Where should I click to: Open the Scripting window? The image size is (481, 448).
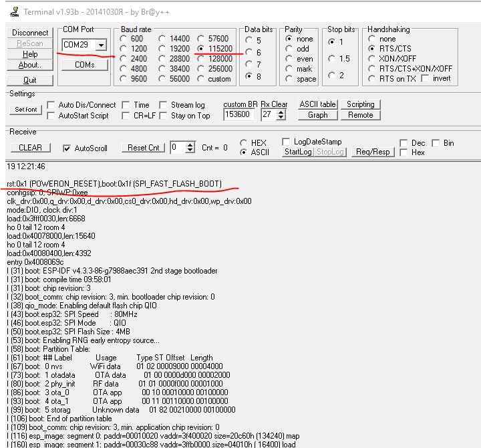[361, 104]
